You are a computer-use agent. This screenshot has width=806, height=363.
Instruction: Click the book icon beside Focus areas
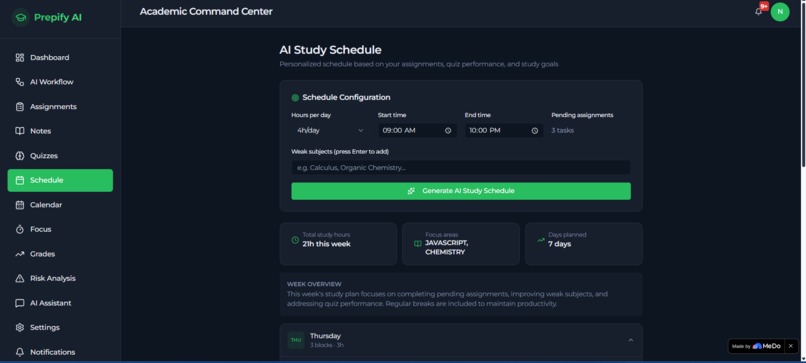coord(417,244)
